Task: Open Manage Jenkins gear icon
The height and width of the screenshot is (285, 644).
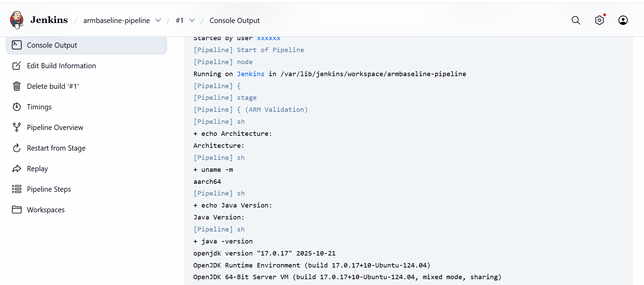Action: click(x=599, y=20)
